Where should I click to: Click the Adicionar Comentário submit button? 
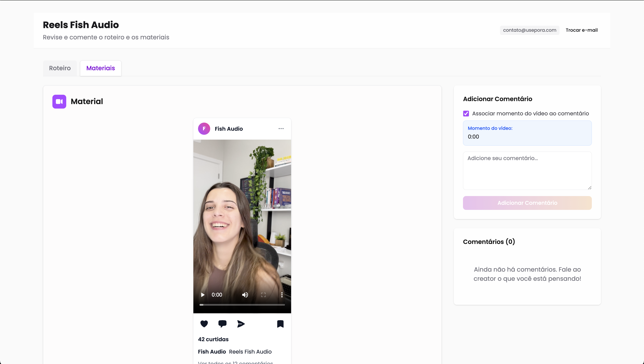(x=527, y=203)
